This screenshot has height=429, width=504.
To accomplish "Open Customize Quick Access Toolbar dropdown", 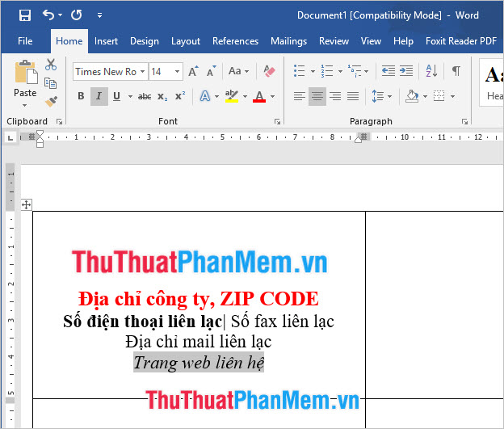I will coord(99,15).
